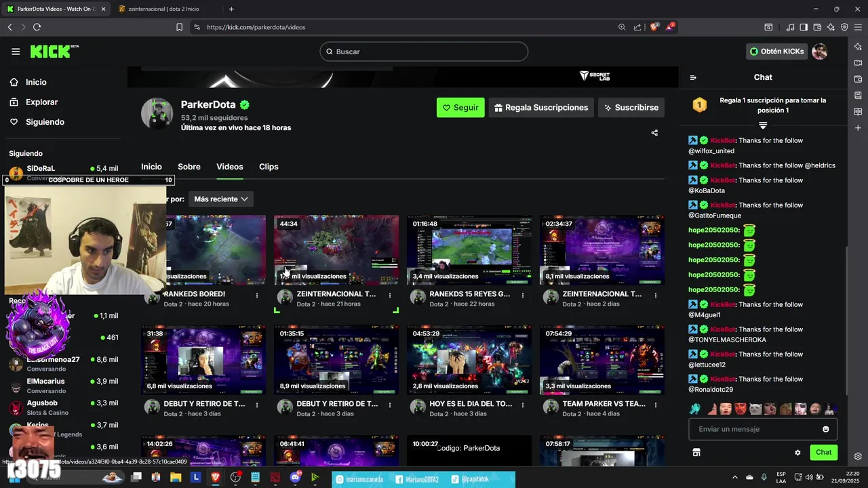Image resolution: width=868 pixels, height=488 pixels.
Task: Open the Kick hamburger menu
Action: pyautogui.click(x=16, y=52)
